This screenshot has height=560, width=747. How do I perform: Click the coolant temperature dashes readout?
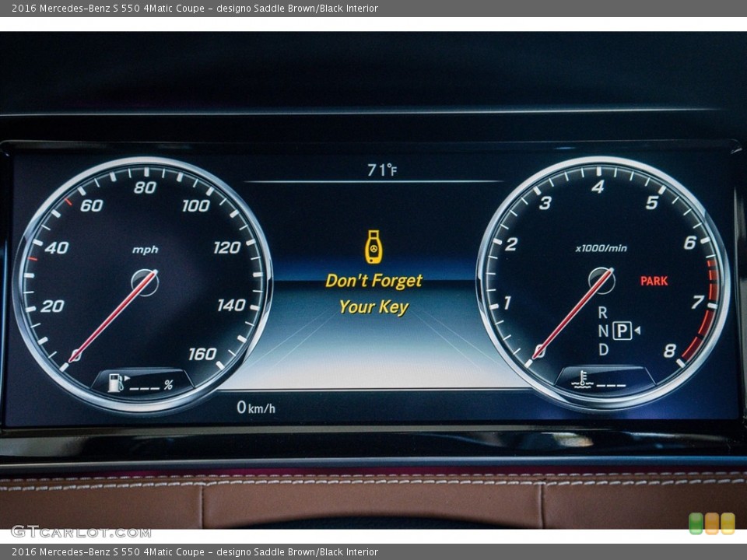pos(612,385)
